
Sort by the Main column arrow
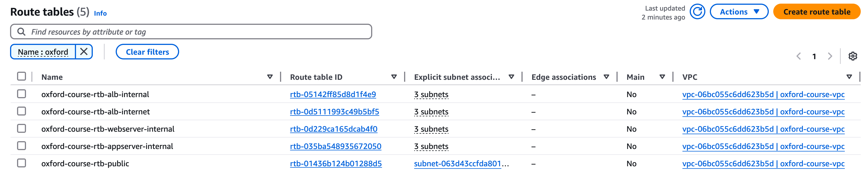click(x=662, y=77)
